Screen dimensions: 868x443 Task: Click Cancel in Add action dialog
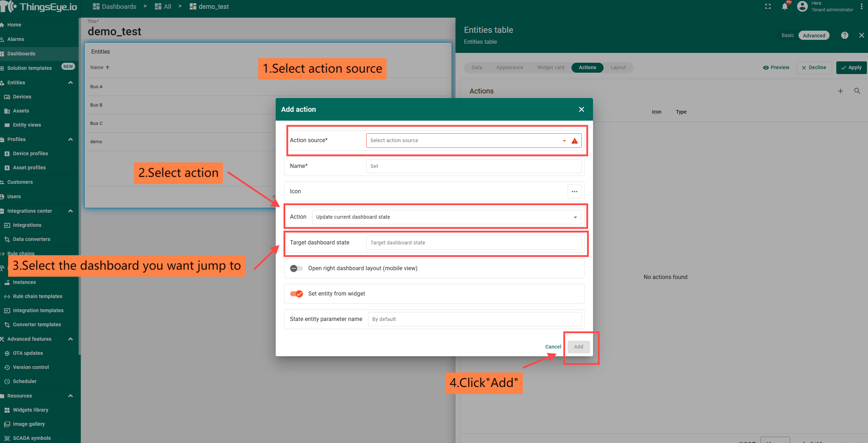coord(553,347)
